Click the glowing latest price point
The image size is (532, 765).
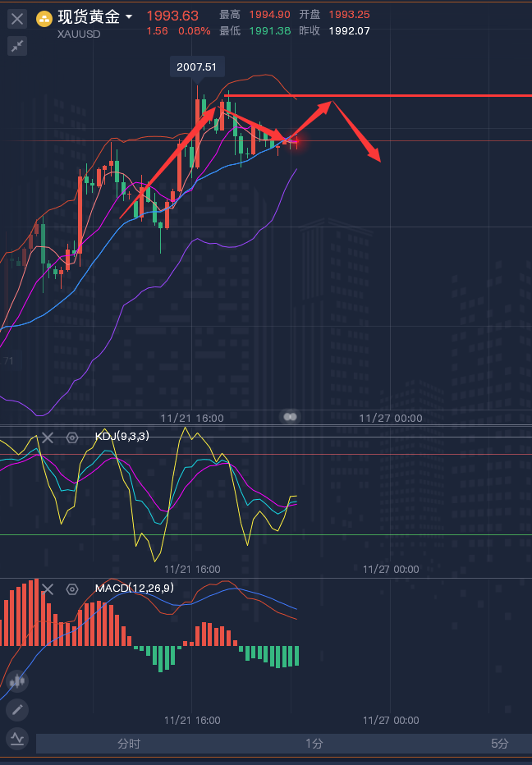click(x=295, y=144)
